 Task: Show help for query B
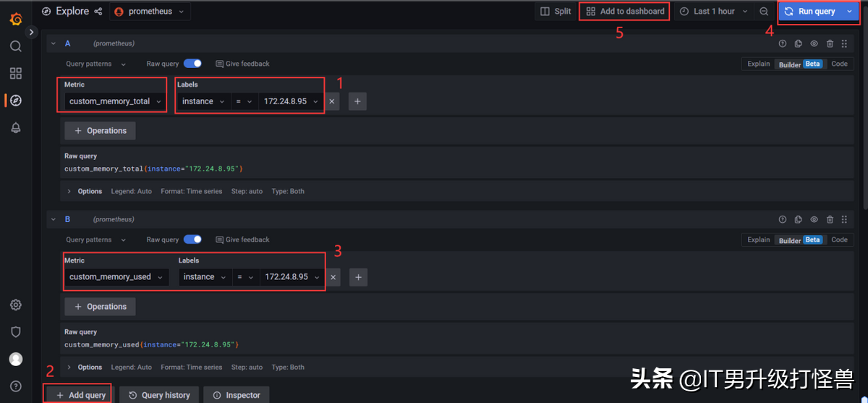coord(782,220)
